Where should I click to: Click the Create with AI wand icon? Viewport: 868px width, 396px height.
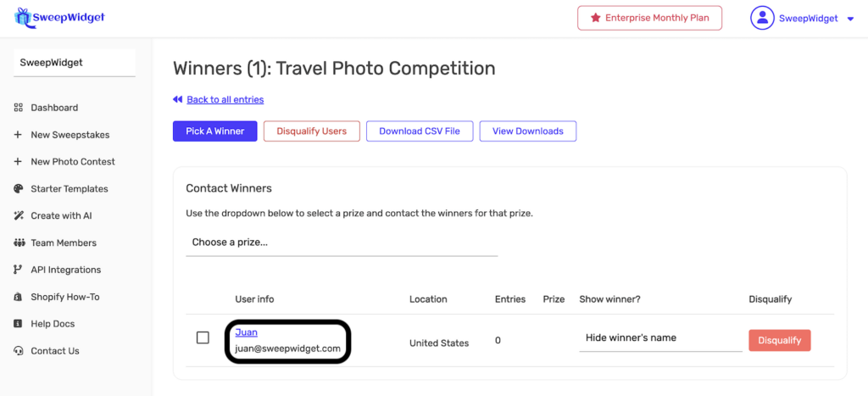point(18,216)
